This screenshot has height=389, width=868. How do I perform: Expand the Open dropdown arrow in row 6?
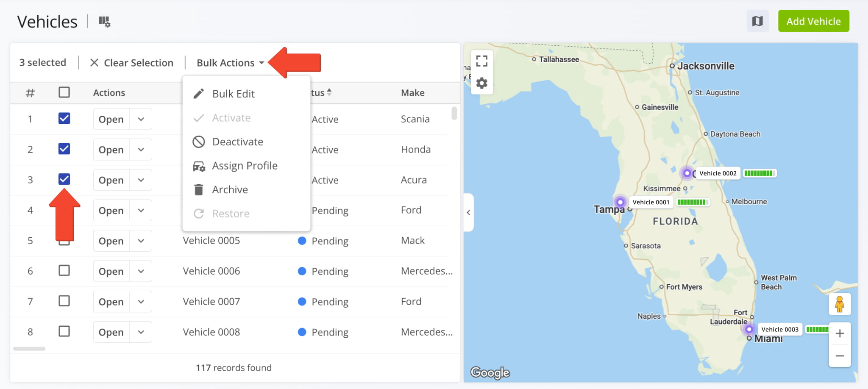click(141, 271)
